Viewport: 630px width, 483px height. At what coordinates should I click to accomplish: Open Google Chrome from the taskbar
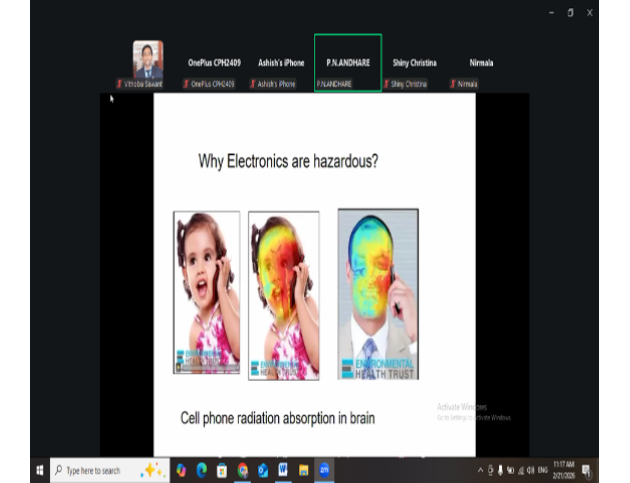coord(242,470)
